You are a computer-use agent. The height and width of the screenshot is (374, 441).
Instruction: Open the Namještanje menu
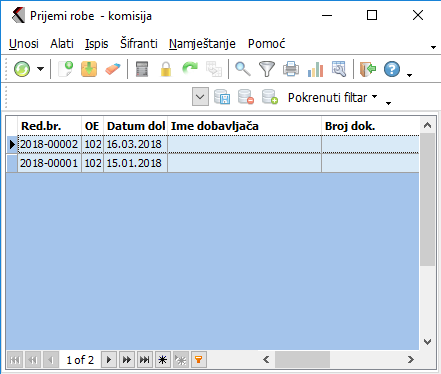coord(202,44)
